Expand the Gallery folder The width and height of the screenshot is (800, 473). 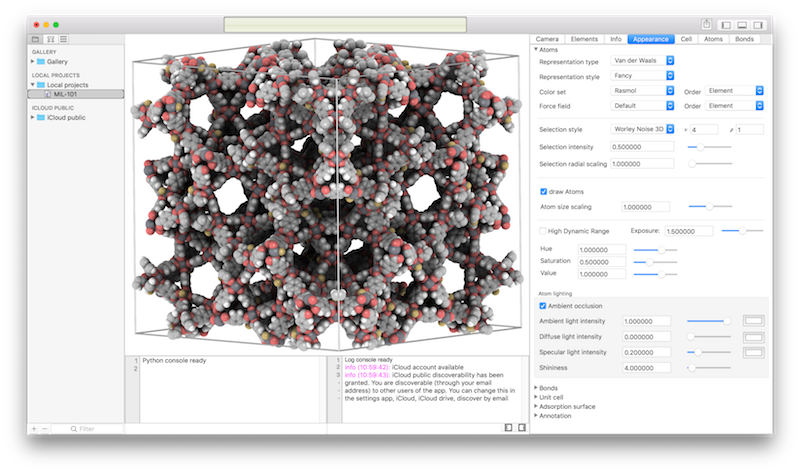[33, 62]
